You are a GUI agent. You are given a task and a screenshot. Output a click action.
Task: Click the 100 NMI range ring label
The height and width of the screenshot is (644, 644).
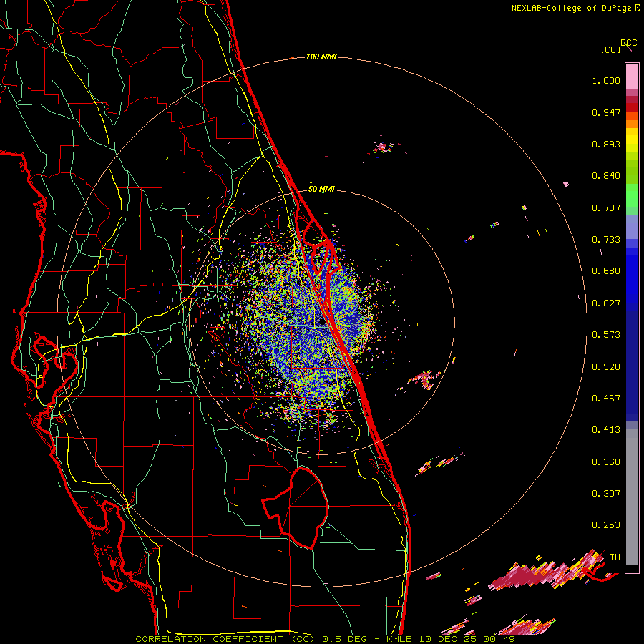point(321,57)
